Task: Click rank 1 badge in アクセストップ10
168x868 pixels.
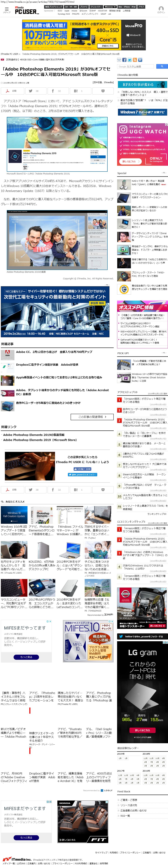Action: 119,400
